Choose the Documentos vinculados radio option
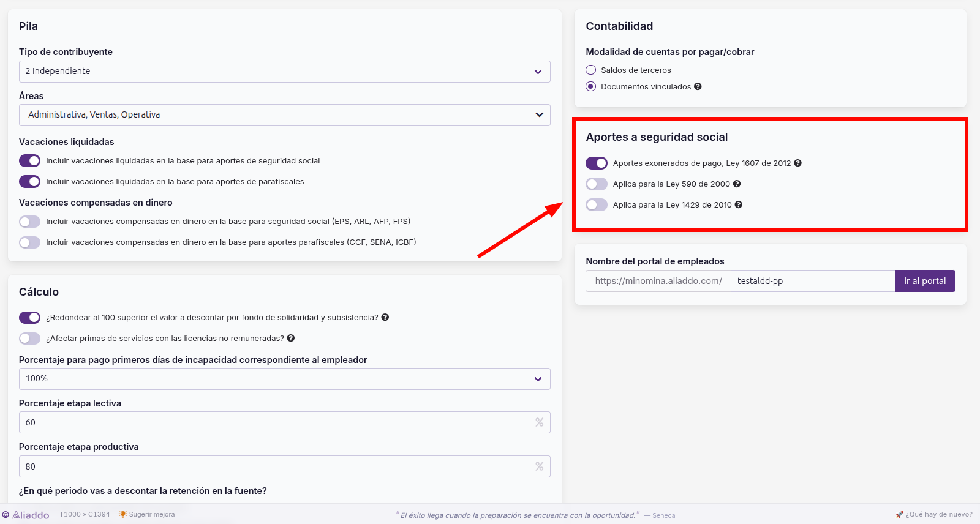This screenshot has height=524, width=980. pyautogui.click(x=591, y=87)
